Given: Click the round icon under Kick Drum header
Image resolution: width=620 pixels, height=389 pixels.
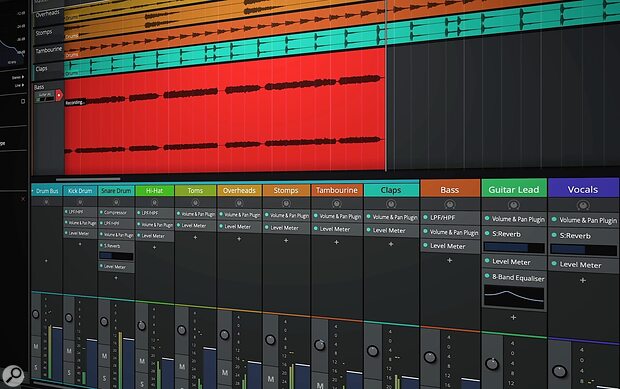Looking at the screenshot, I should coord(80,202).
